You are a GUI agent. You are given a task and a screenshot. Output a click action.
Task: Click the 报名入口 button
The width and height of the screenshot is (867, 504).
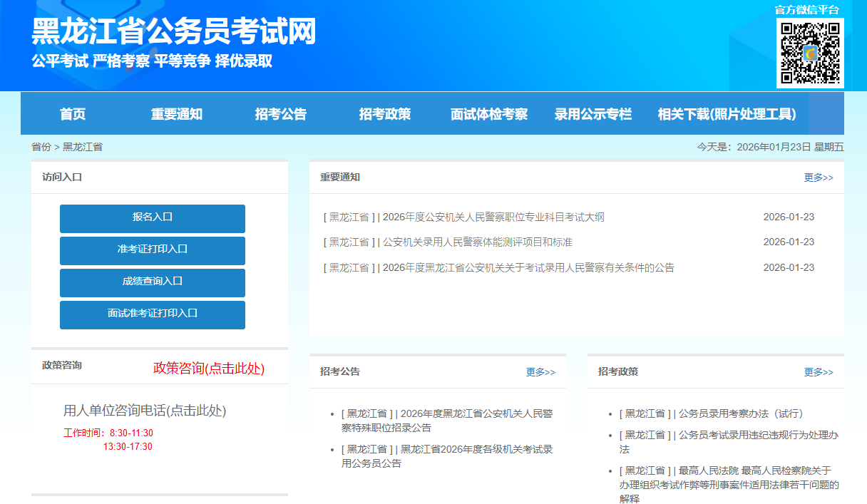(153, 218)
